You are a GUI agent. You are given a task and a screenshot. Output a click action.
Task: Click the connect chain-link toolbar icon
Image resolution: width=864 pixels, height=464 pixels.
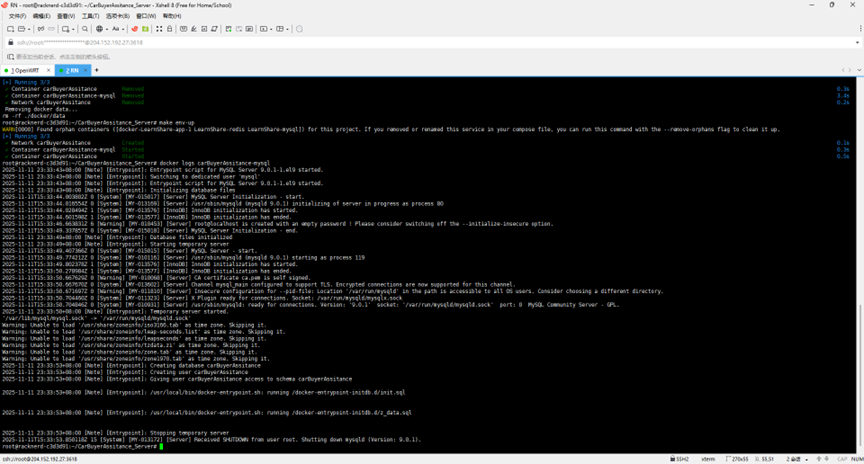(41, 29)
